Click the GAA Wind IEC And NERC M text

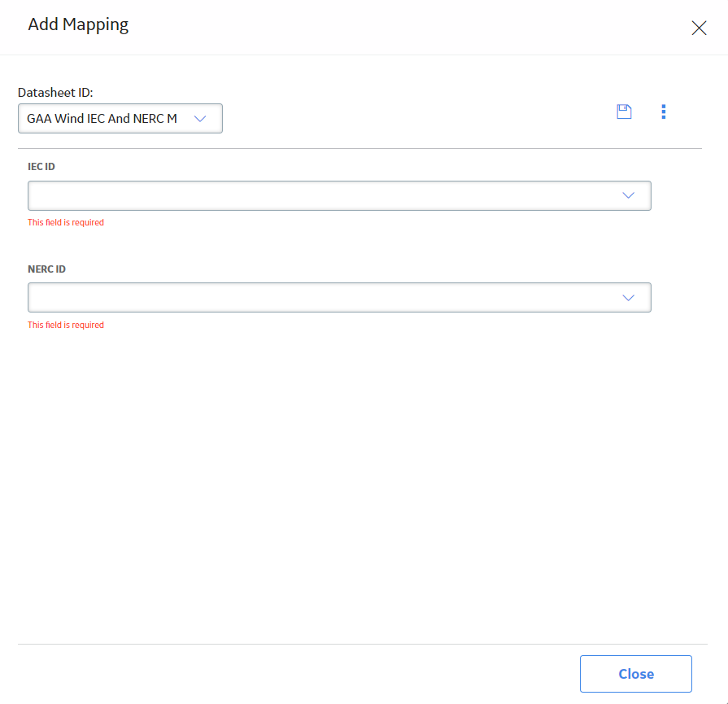pyautogui.click(x=102, y=119)
